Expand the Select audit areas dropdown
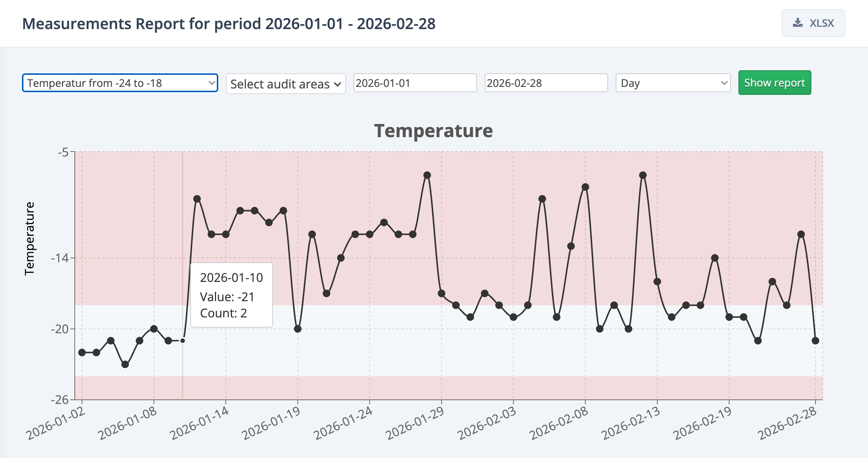 [286, 84]
